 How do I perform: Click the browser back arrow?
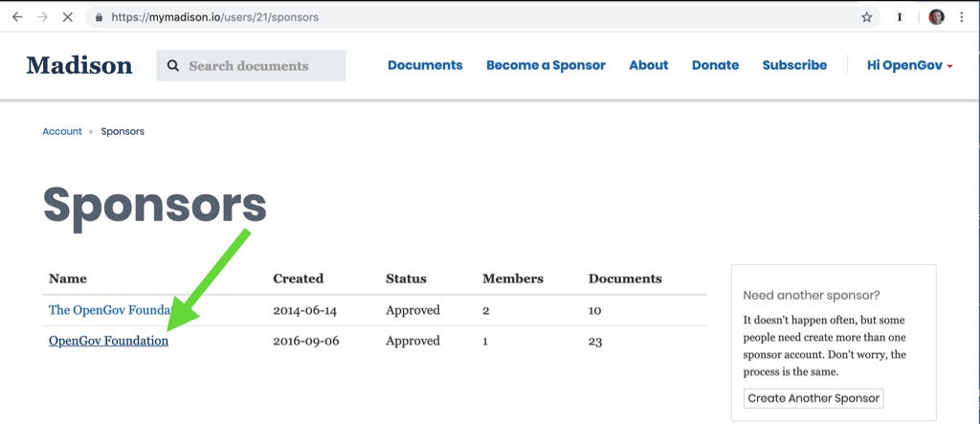[x=17, y=17]
